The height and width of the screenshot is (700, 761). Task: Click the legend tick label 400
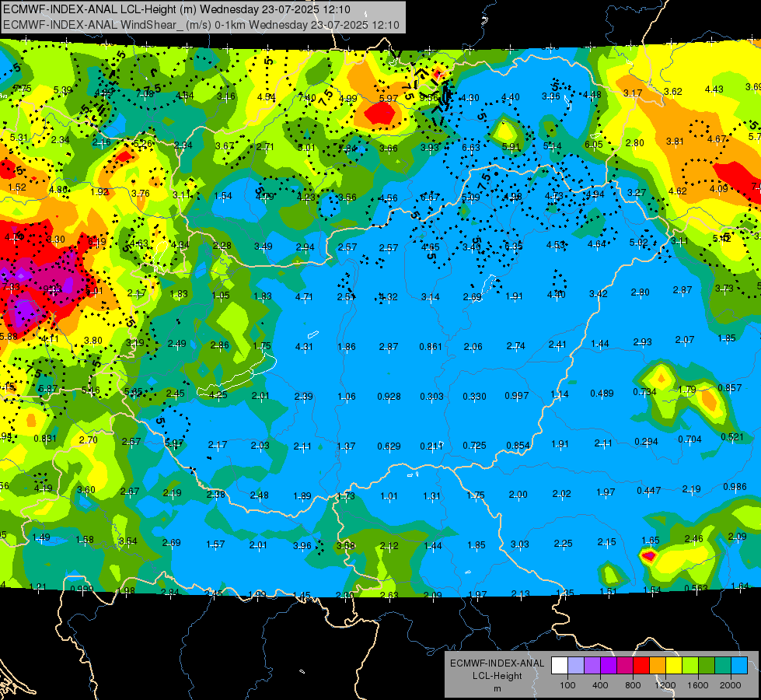(600, 685)
